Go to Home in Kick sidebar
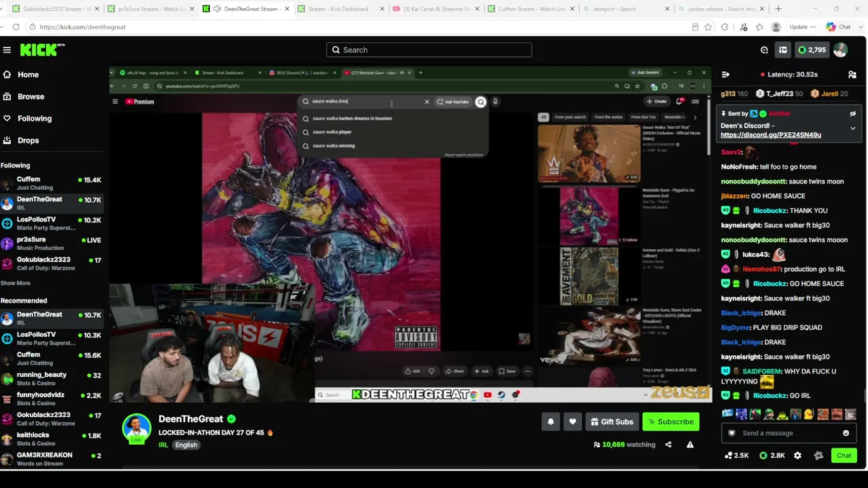Image resolution: width=868 pixels, height=488 pixels. 28,75
